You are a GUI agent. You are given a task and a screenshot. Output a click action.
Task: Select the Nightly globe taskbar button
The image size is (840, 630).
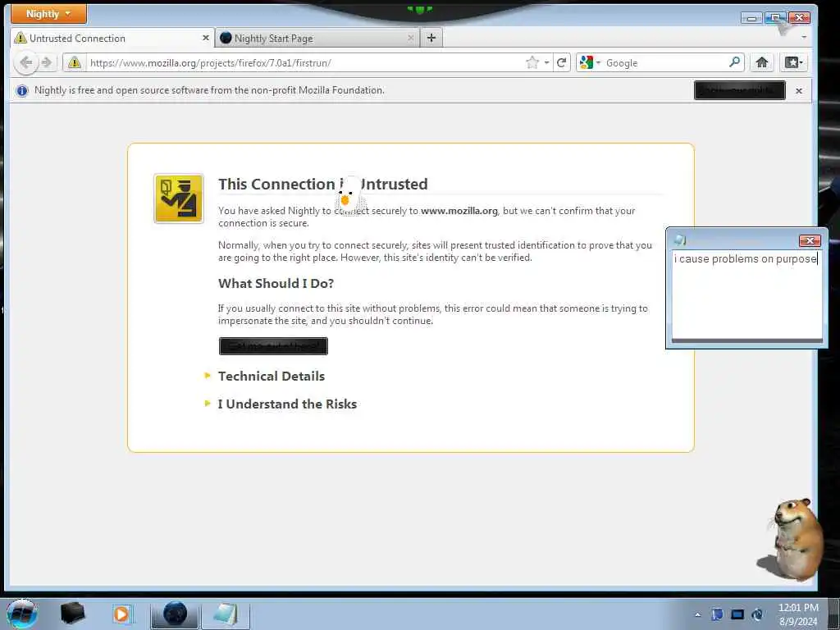point(175,614)
